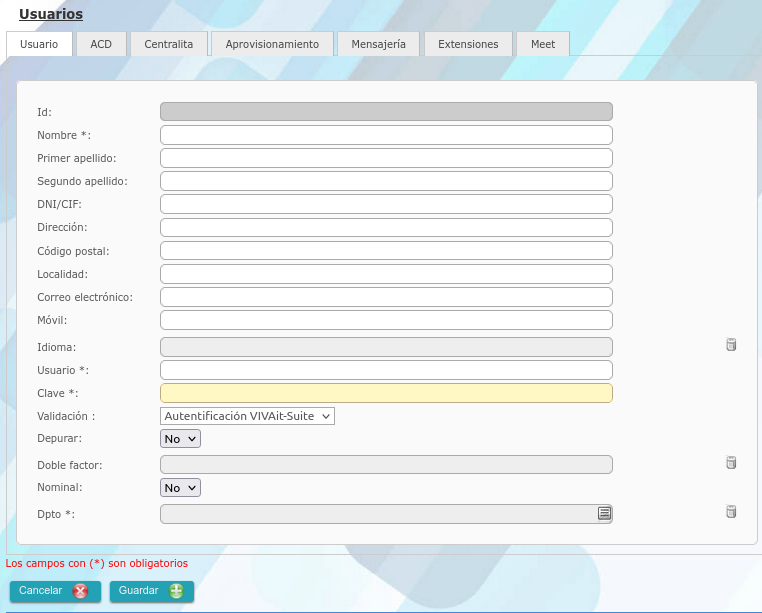The image size is (762, 613).
Task: Click the Doble factor field
Action: click(386, 465)
